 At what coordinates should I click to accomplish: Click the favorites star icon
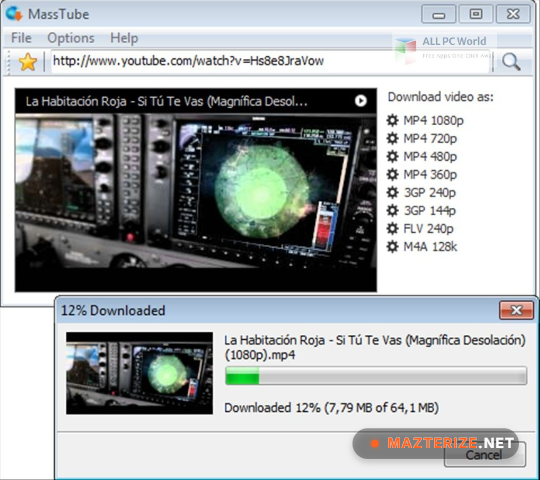[x=28, y=62]
